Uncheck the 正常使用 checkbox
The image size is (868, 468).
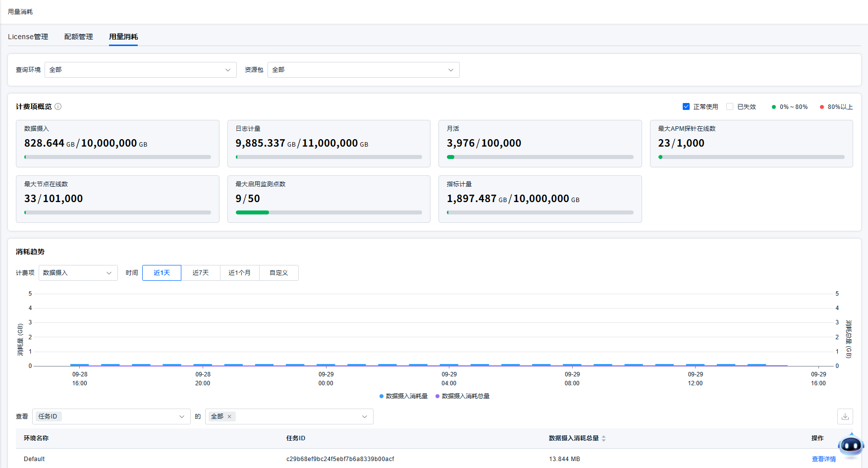(686, 106)
